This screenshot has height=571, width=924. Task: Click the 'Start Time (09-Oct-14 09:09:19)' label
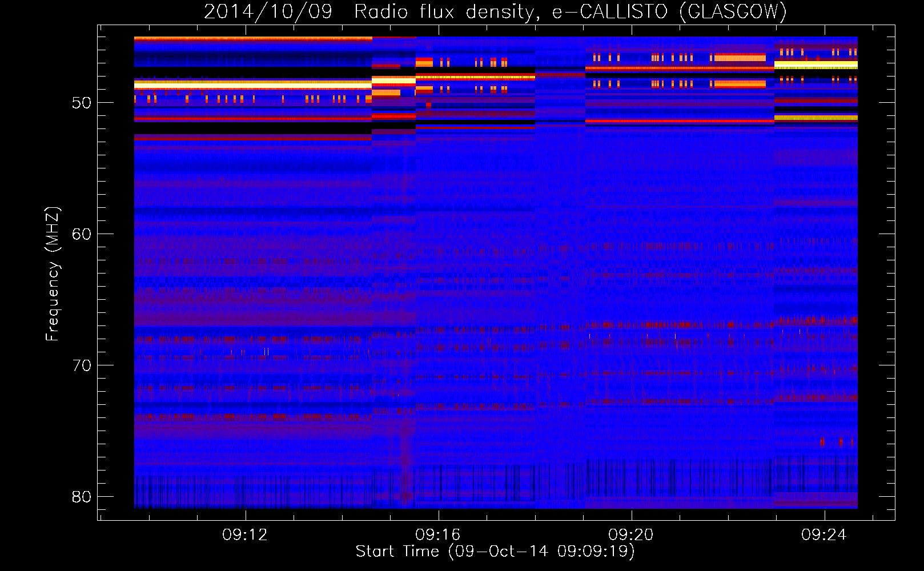coord(495,552)
